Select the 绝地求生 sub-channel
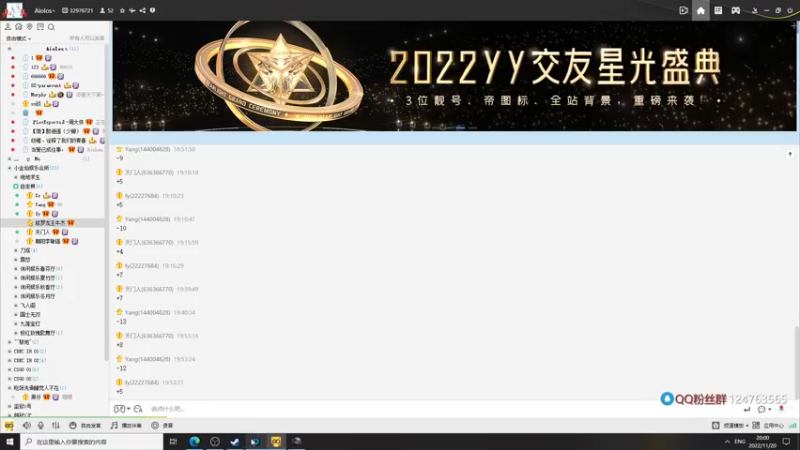 (30, 177)
